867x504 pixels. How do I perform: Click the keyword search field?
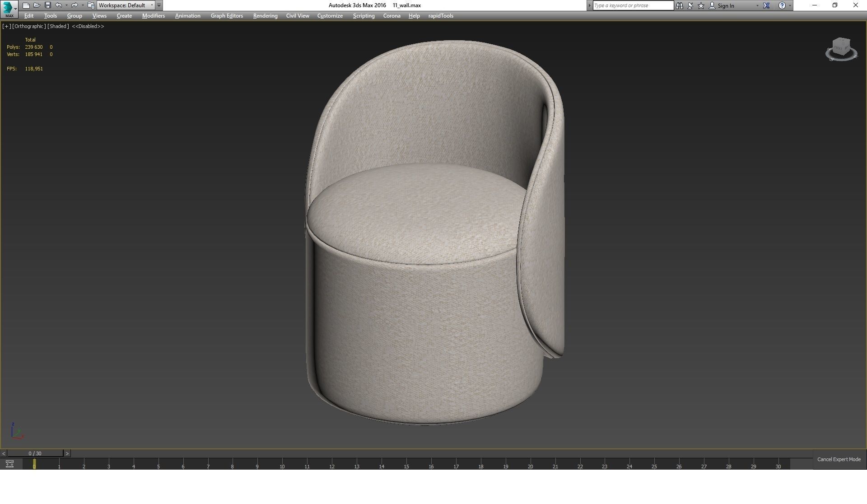633,5
